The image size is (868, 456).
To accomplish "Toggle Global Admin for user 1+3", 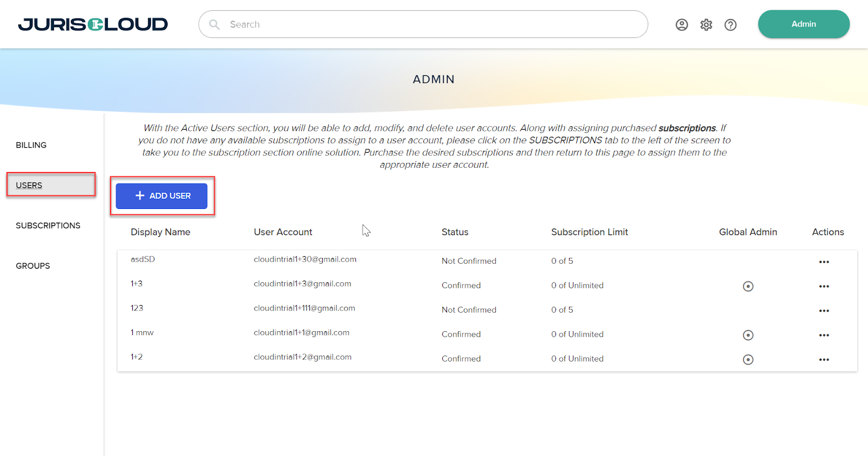I will tap(748, 286).
